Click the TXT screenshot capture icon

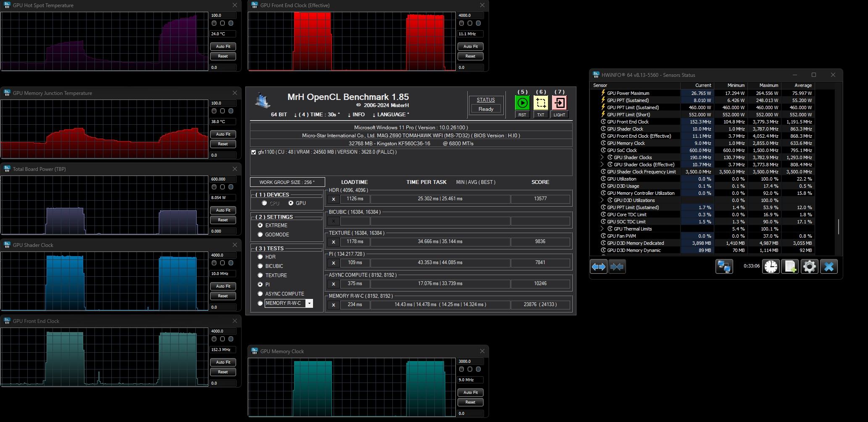coord(540,103)
